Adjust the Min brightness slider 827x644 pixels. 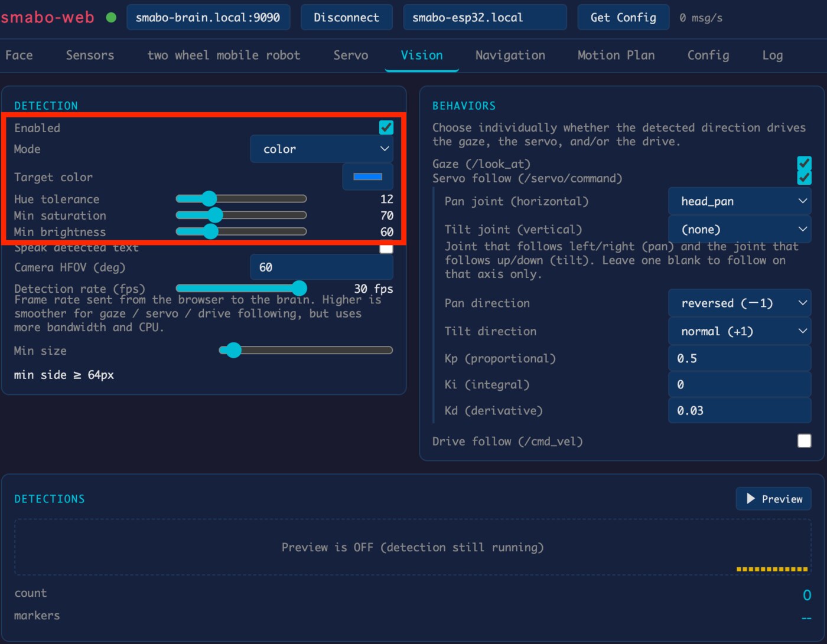point(241,231)
